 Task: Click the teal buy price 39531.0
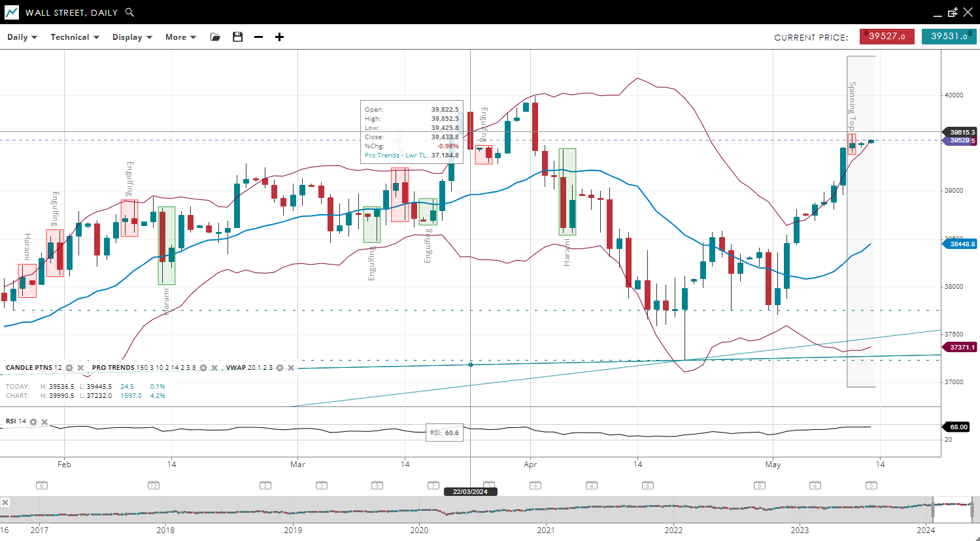tap(949, 37)
